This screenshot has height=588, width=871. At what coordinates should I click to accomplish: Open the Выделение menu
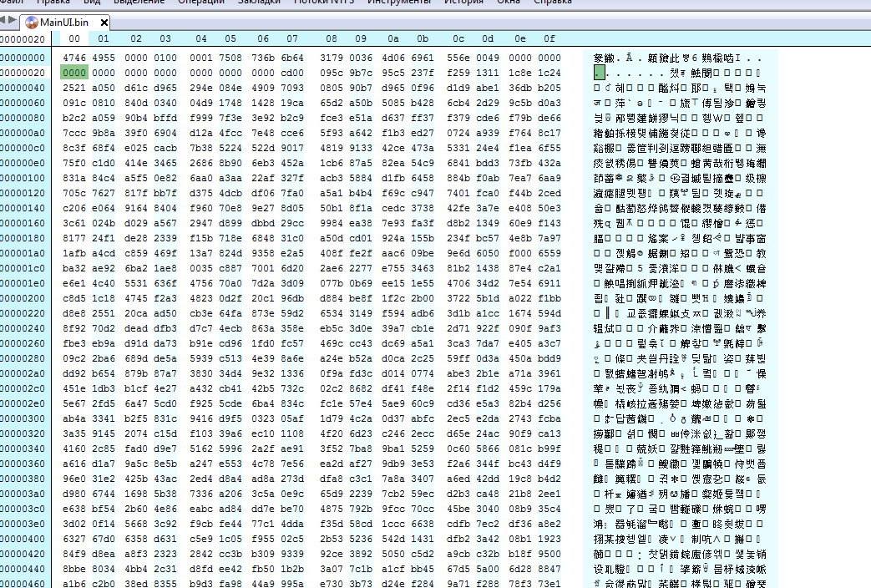click(x=139, y=3)
